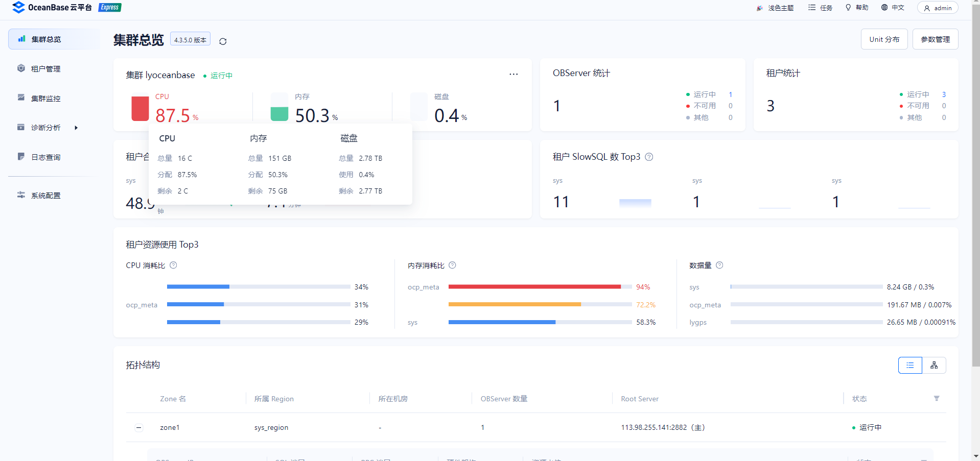This screenshot has height=461, width=980.
Task: Click the admin user avatar icon
Action: coord(927,8)
